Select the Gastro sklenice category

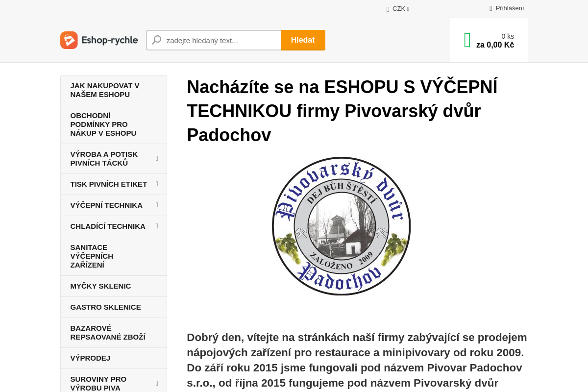pos(106,307)
